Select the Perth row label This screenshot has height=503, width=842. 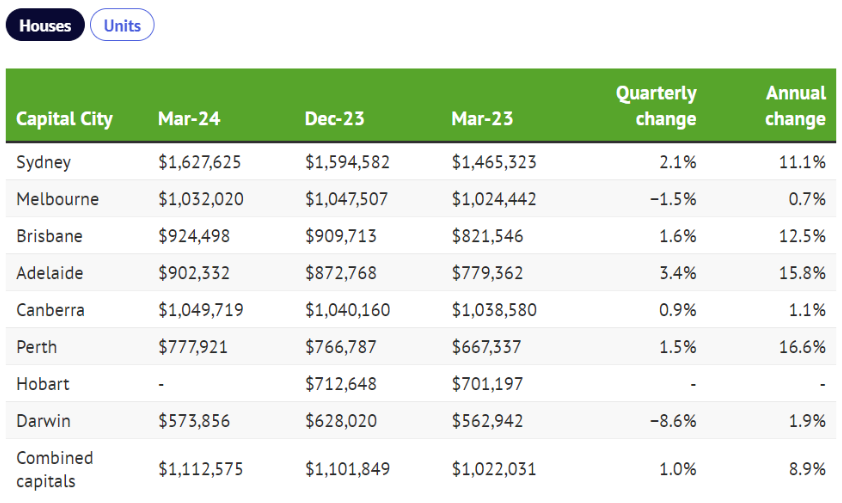[x=36, y=347]
